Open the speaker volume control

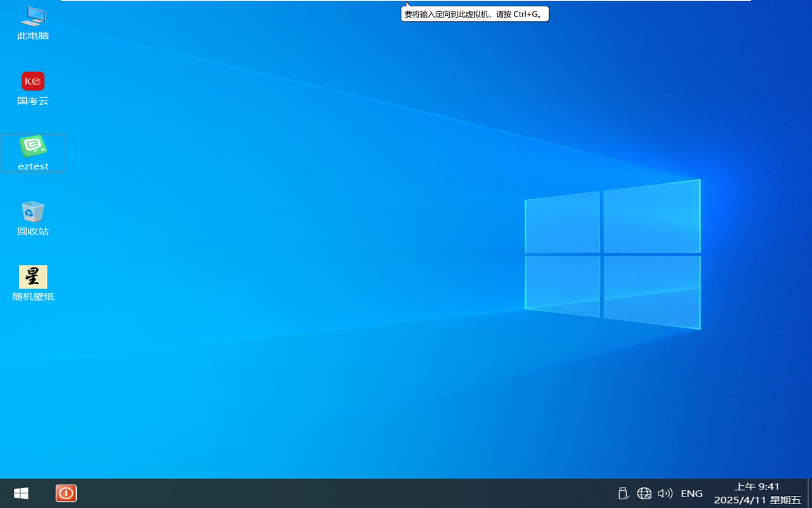tap(665, 493)
